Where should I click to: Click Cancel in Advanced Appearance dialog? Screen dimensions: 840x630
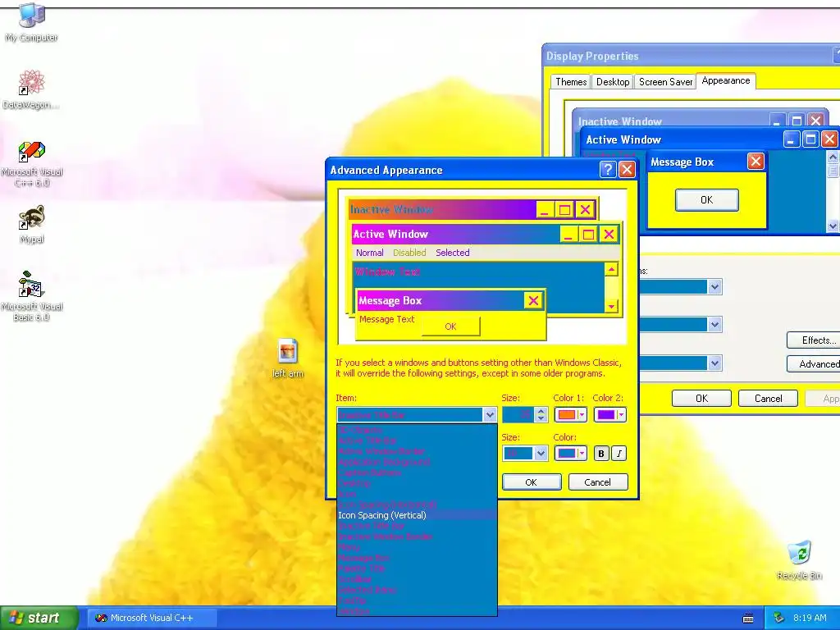tap(597, 482)
